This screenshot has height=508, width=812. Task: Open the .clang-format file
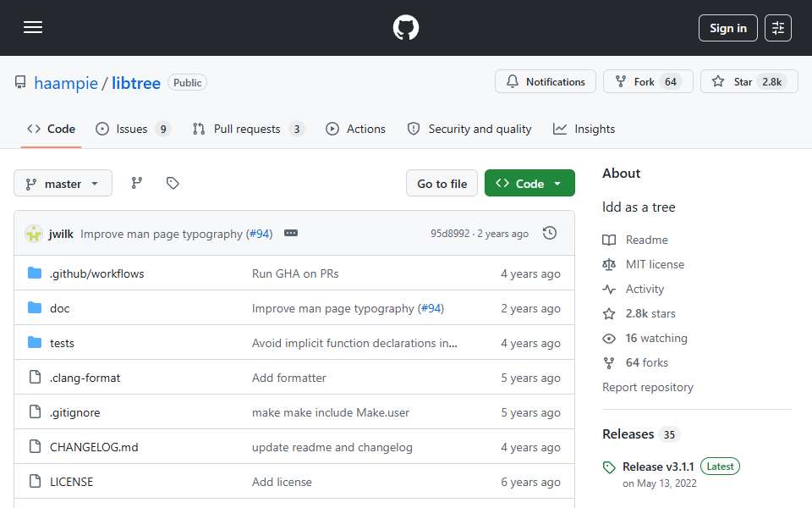pyautogui.click(x=85, y=378)
